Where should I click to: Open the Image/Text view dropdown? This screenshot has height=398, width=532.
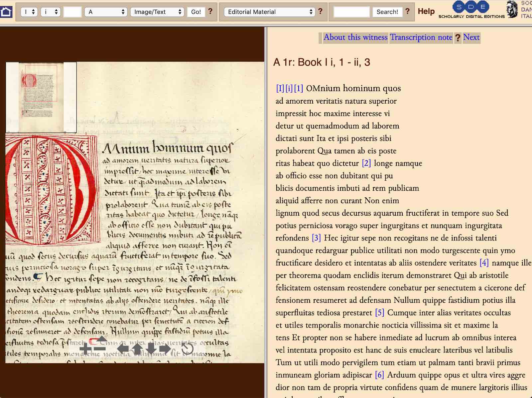(157, 12)
